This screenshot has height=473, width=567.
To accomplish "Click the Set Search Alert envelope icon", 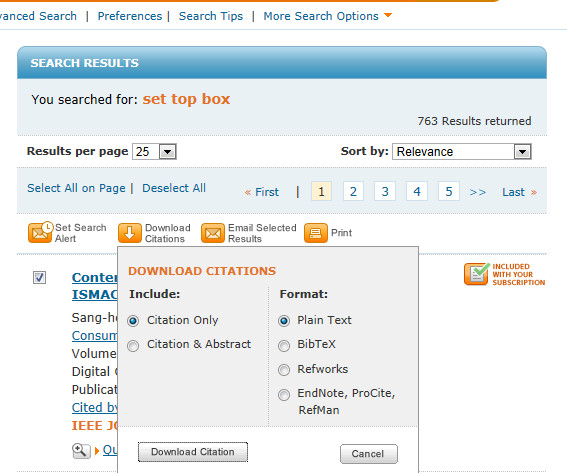I will (40, 232).
